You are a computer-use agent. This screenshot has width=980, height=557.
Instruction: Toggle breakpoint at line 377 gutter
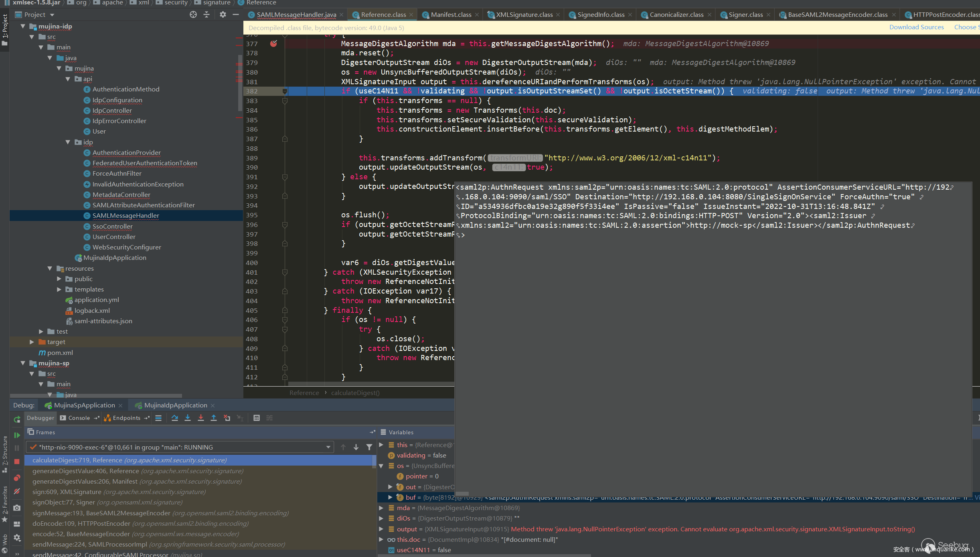pyautogui.click(x=273, y=44)
